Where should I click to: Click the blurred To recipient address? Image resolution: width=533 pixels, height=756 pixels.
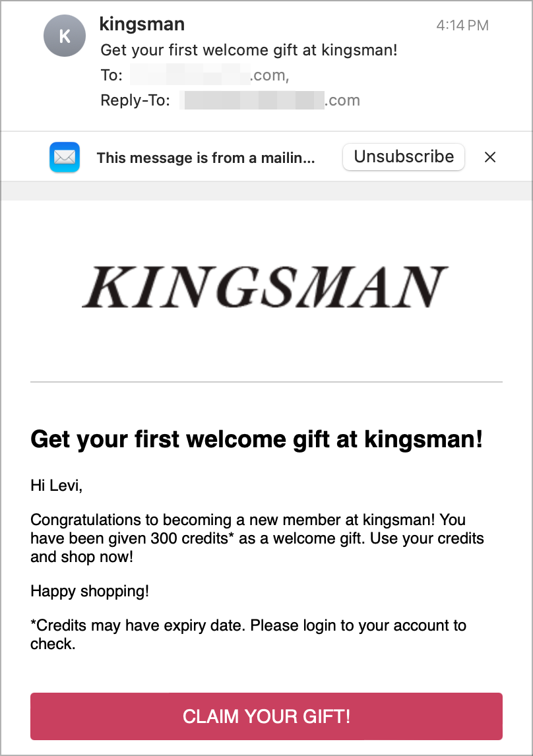[210, 75]
